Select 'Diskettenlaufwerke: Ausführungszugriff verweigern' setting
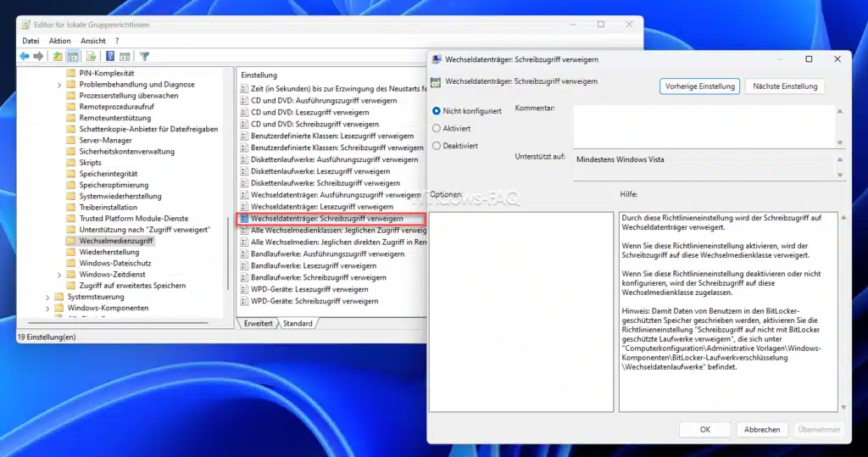This screenshot has height=457, width=868. pyautogui.click(x=334, y=159)
